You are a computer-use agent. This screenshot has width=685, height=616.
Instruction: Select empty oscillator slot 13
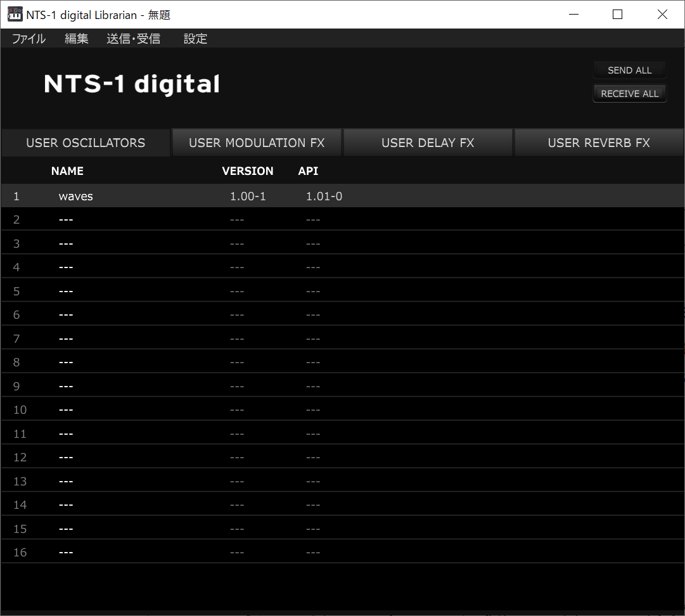click(x=342, y=482)
